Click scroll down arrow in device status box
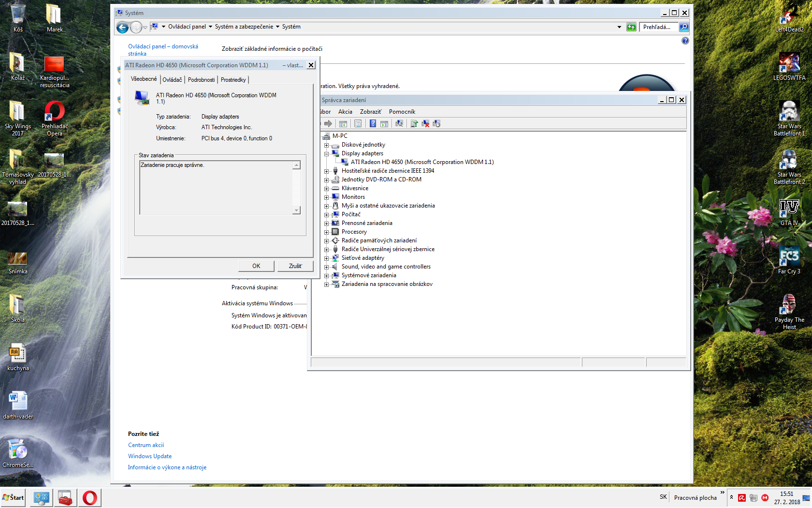Image resolution: width=812 pixels, height=508 pixels. pos(297,210)
